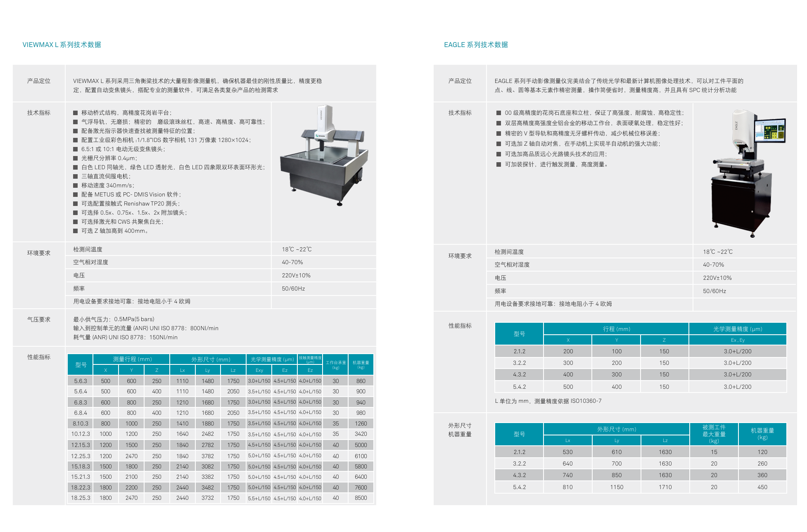The height and width of the screenshot is (532, 807).
Task: Click bullet square before 移动桥式结构
Action: click(x=75, y=113)
